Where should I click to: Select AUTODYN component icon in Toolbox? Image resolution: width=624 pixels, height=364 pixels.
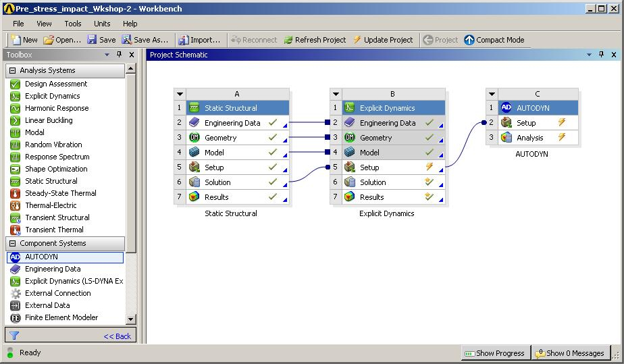click(15, 257)
